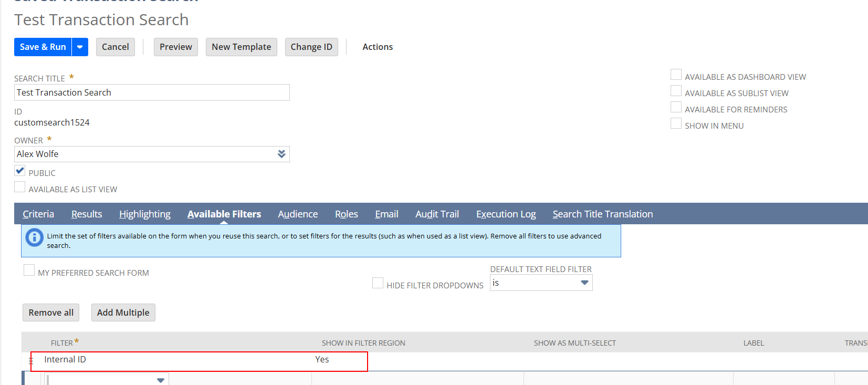Uncheck the Public checkbox

pyautogui.click(x=20, y=171)
